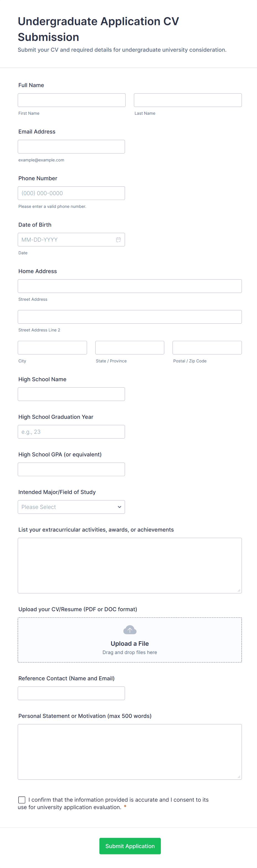Click the calendar icon in Date of Birth

[118, 240]
